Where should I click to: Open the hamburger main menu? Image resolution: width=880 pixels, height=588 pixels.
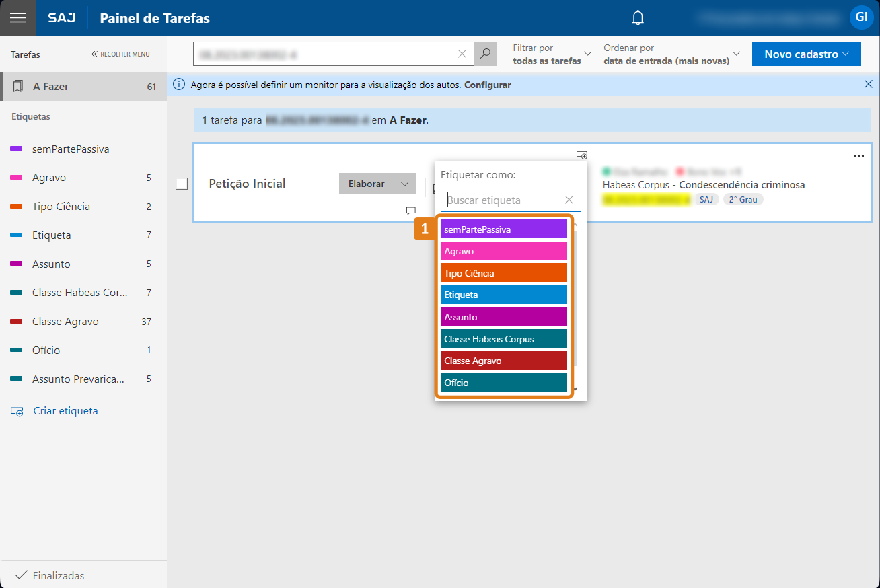point(17,18)
